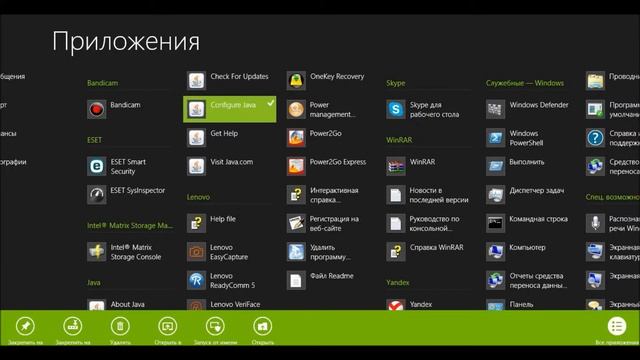Click the ESET group heading
Image resolution: width=640 pixels, height=360 pixels.
[x=94, y=140]
